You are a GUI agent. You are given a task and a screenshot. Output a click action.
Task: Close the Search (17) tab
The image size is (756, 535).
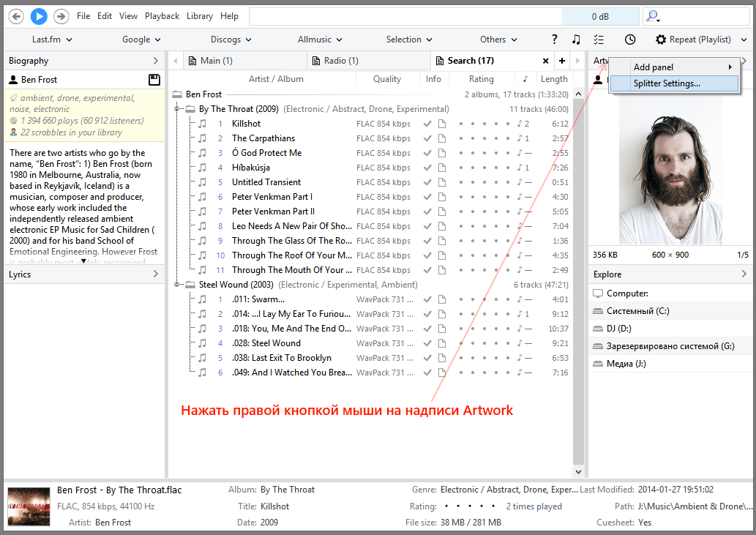pyautogui.click(x=545, y=61)
